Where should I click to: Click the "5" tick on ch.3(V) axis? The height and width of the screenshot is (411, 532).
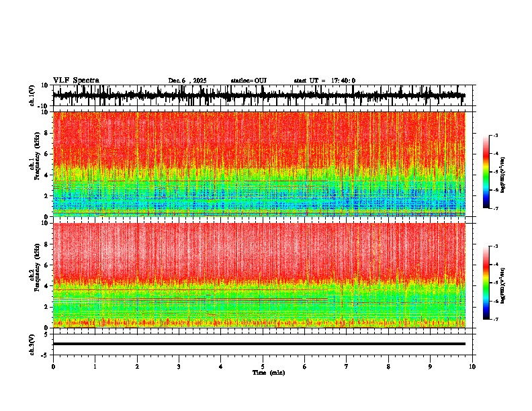(46, 334)
